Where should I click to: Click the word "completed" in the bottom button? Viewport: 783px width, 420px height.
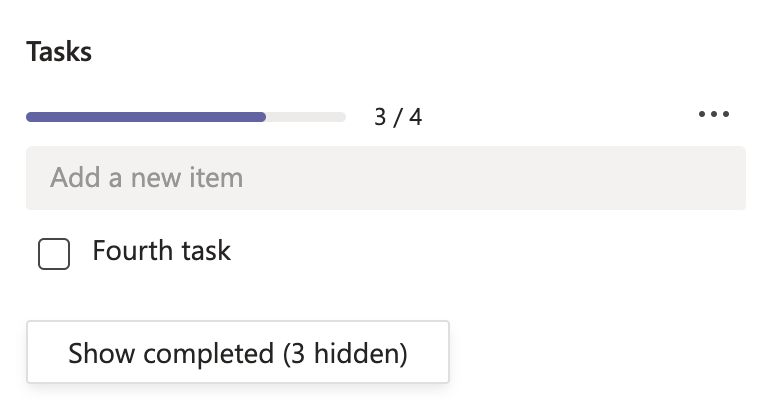(x=208, y=353)
